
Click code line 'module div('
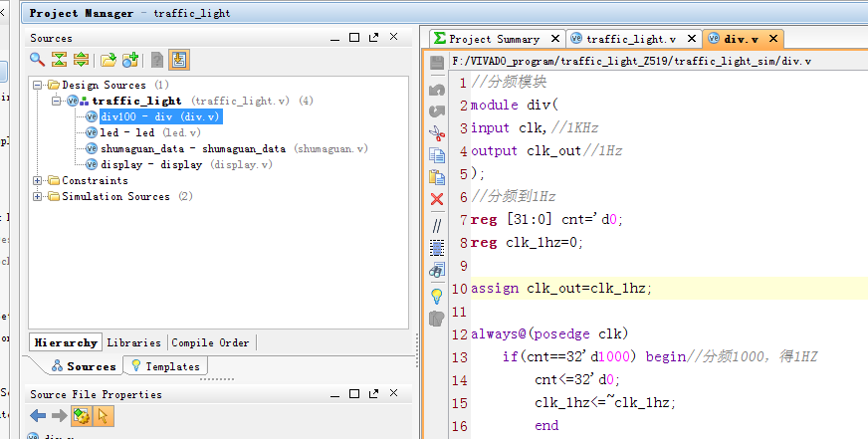(x=515, y=105)
